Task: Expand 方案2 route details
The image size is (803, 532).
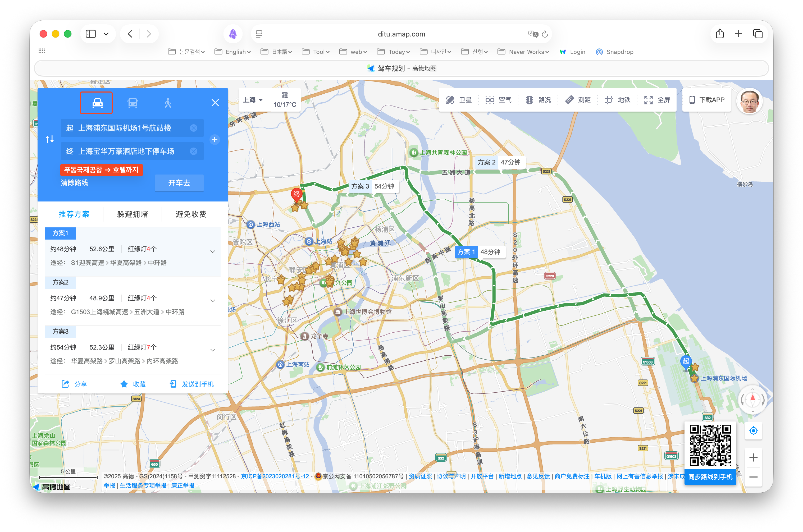Action: pyautogui.click(x=212, y=301)
